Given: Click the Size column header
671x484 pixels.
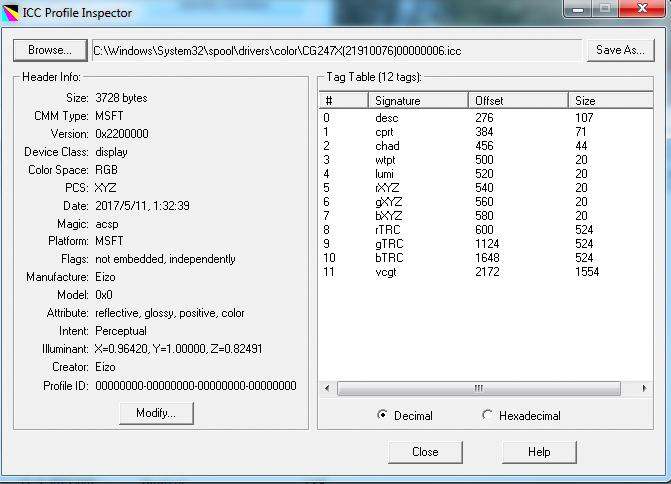Looking at the screenshot, I should coord(611,101).
